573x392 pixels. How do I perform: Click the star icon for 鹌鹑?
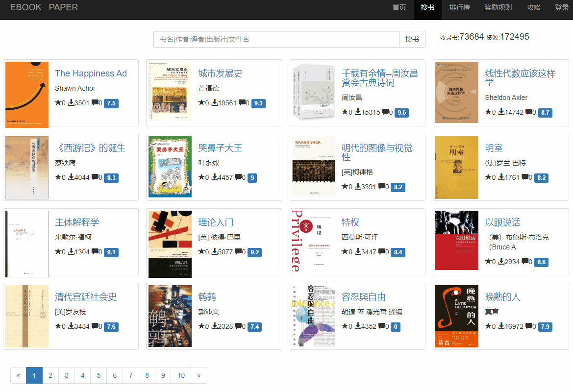[201, 326]
